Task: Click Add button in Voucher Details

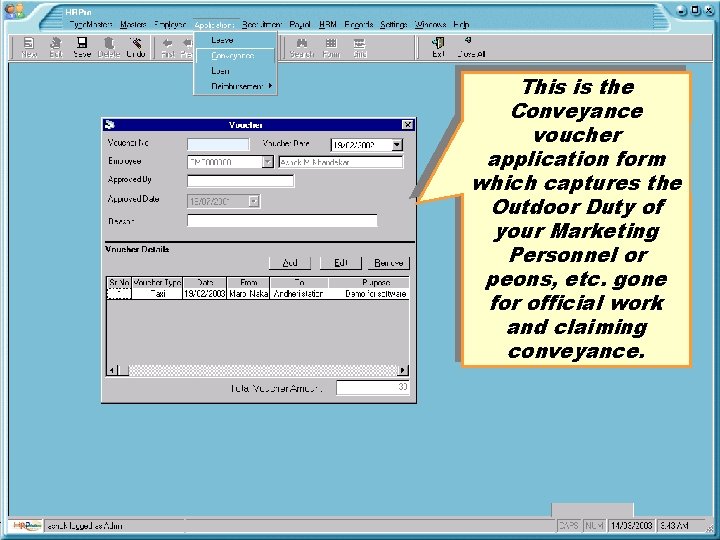Action: tap(290, 263)
